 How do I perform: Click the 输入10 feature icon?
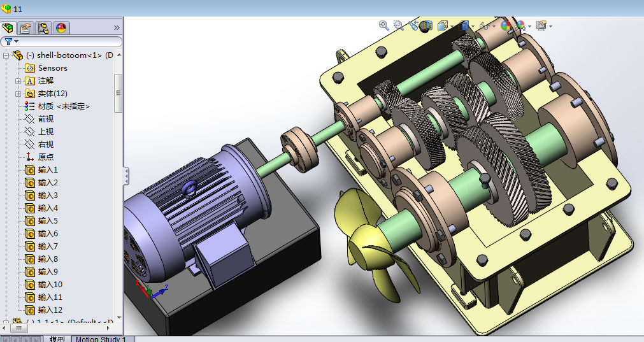(29, 285)
